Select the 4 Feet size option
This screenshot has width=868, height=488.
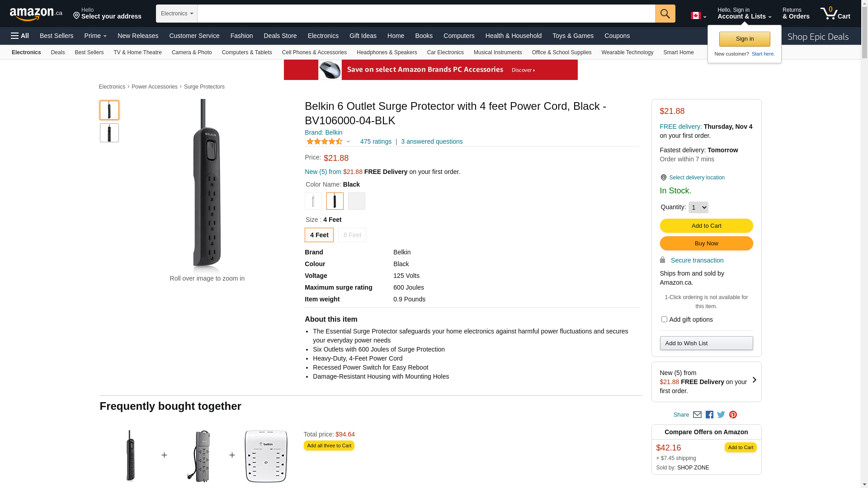click(x=319, y=235)
